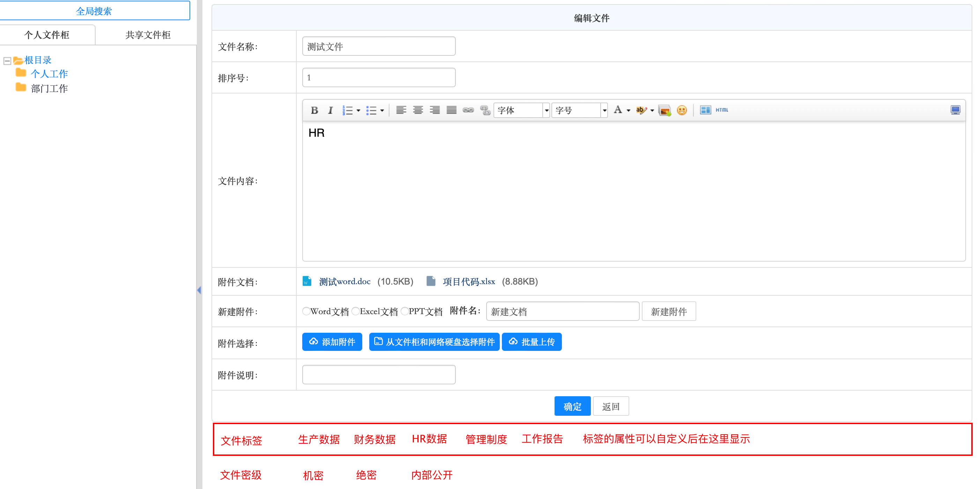This screenshot has height=489, width=980.
Task: Click the 根目录 open folder icon
Action: (x=18, y=60)
